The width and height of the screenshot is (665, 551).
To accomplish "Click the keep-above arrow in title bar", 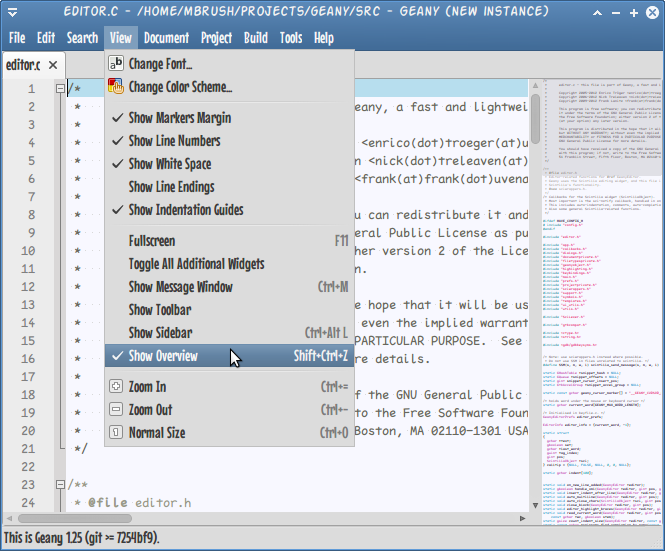I will point(597,13).
